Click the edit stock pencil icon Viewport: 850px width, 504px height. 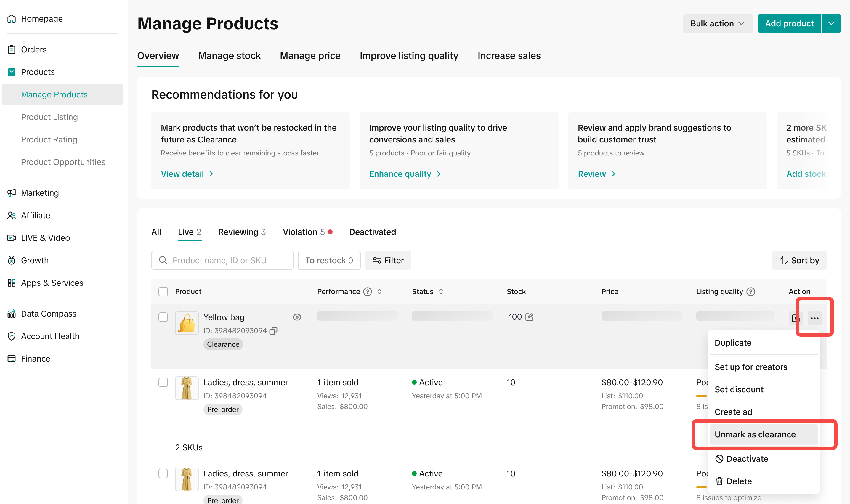click(x=529, y=317)
